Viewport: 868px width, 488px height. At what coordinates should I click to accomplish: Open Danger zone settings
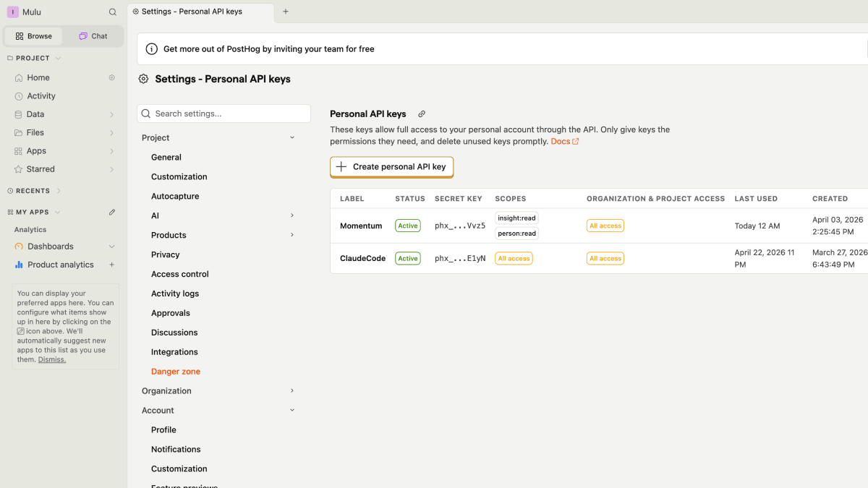(x=176, y=372)
